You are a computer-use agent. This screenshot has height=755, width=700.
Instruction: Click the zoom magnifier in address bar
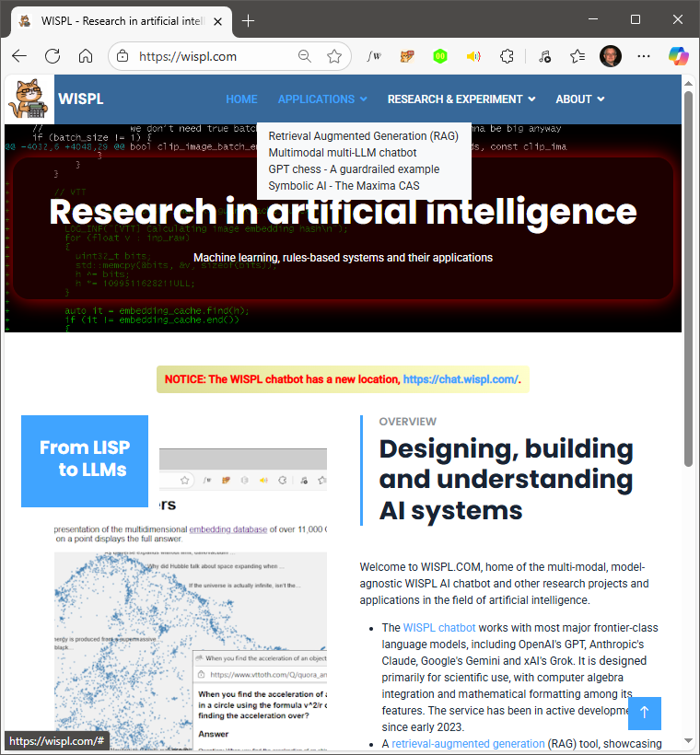coord(305,56)
